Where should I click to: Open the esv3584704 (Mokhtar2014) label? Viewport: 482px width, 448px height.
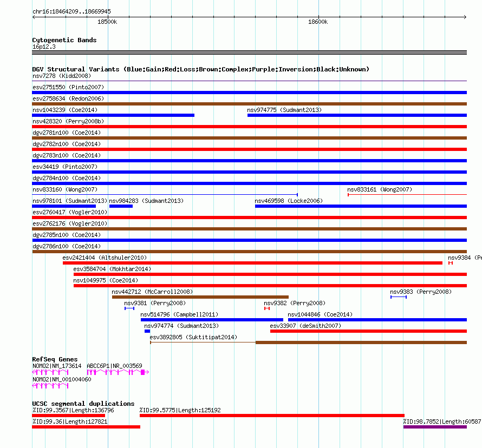pyautogui.click(x=112, y=269)
